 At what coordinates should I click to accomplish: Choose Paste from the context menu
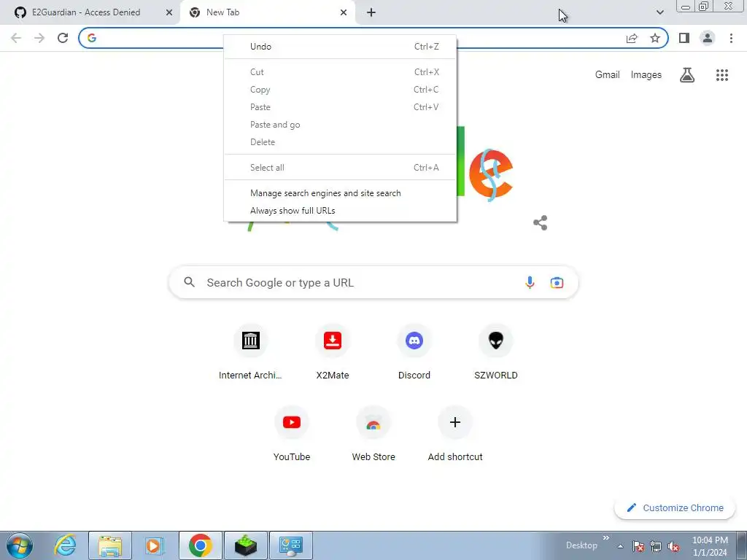coord(340,107)
